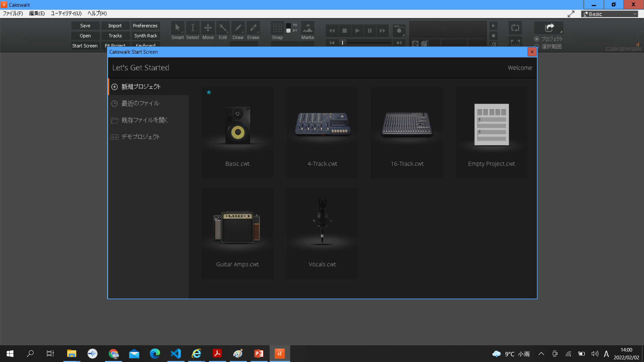This screenshot has height=362, width=644.
Task: Open the Windows Start menu
Action: 10,354
